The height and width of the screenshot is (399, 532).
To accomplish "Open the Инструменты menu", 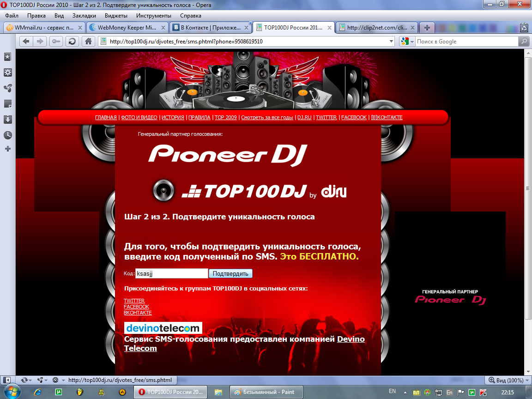I will [154, 16].
